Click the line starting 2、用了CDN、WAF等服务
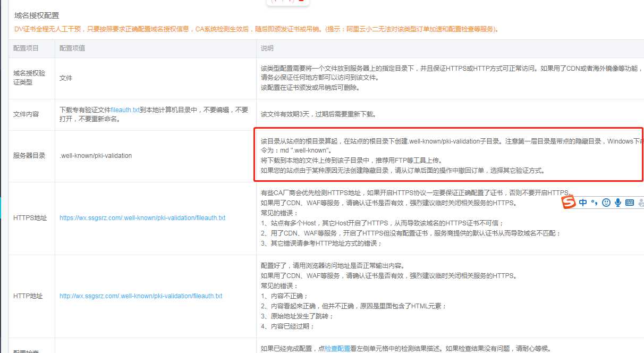The width and height of the screenshot is (644, 353). [x=411, y=233]
